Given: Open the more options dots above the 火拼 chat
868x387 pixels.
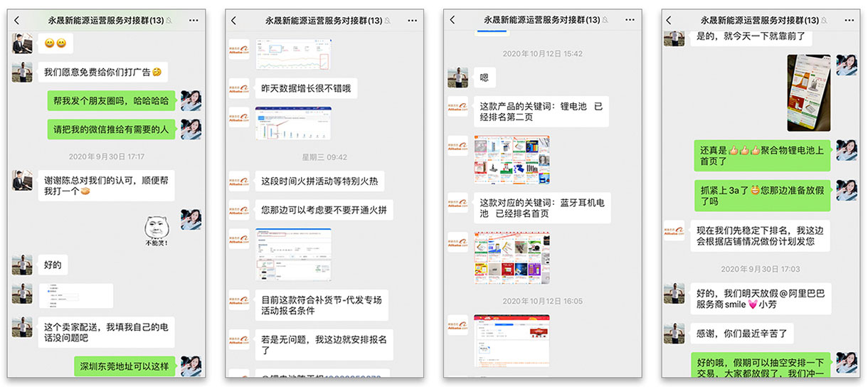Looking at the screenshot, I should [412, 21].
